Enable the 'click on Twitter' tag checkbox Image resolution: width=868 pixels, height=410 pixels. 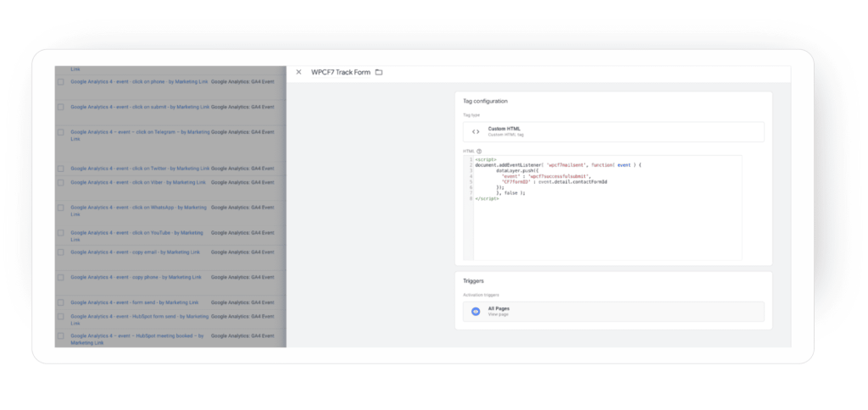pos(60,169)
